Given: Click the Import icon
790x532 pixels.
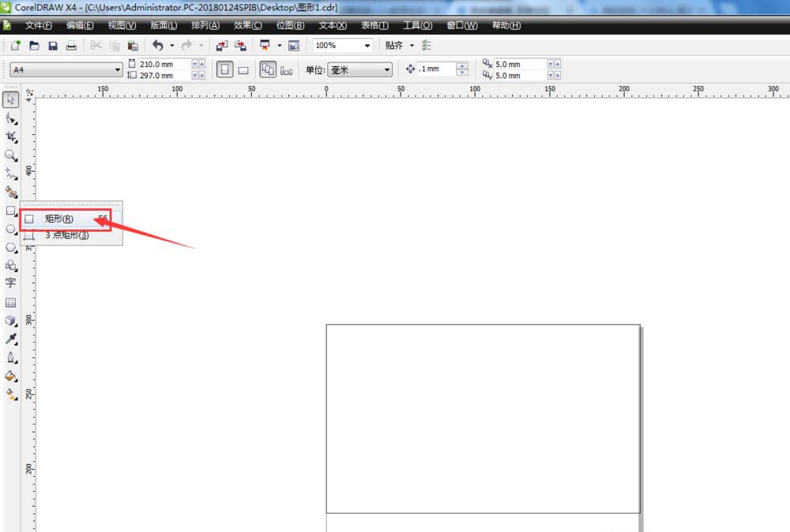Looking at the screenshot, I should pos(222,46).
